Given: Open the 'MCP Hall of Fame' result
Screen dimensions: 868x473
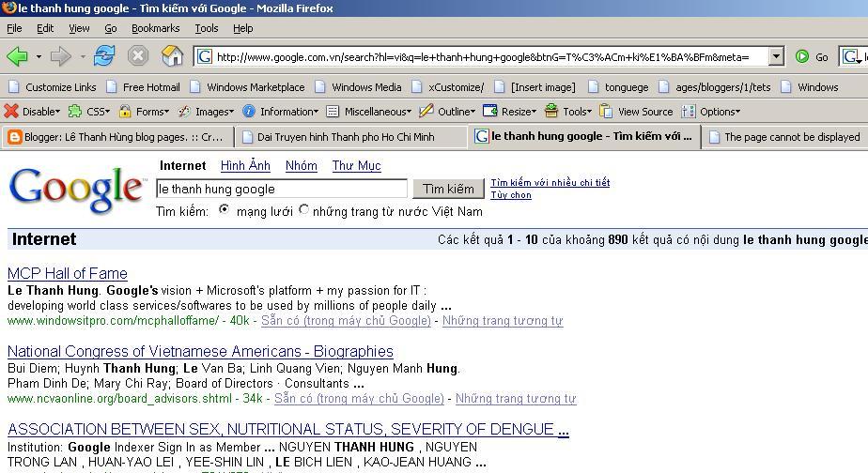Looking at the screenshot, I should [68, 274].
